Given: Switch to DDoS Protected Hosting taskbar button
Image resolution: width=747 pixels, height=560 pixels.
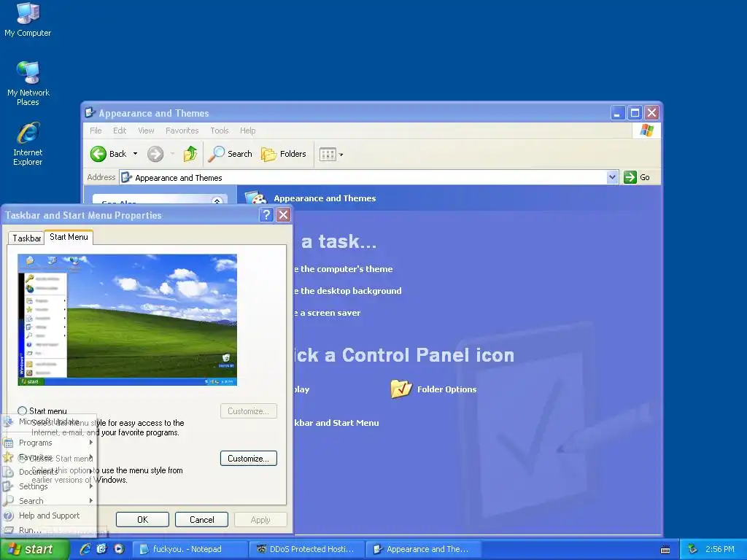Looking at the screenshot, I should point(307,549).
